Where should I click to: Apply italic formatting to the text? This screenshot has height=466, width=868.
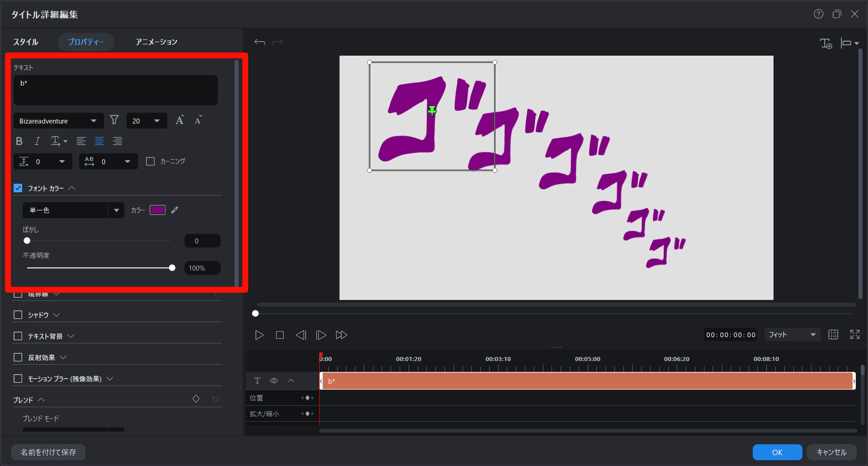pyautogui.click(x=37, y=141)
